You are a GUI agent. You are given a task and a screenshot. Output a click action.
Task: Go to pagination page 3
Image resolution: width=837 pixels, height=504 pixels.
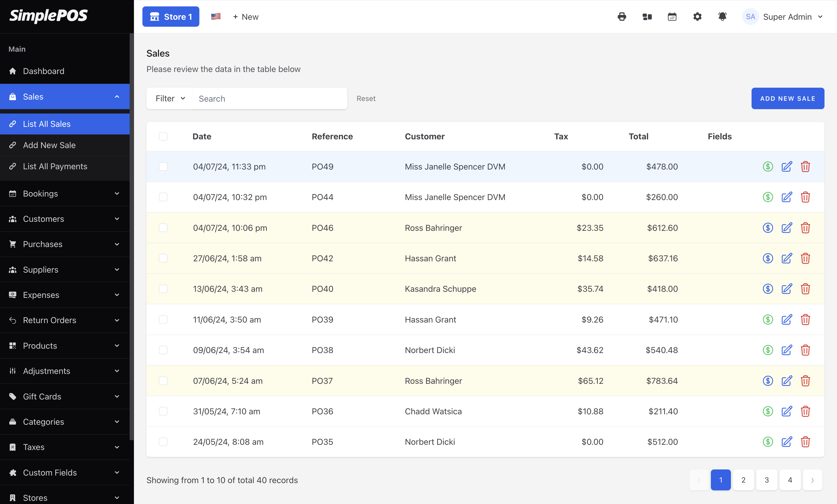pyautogui.click(x=766, y=480)
